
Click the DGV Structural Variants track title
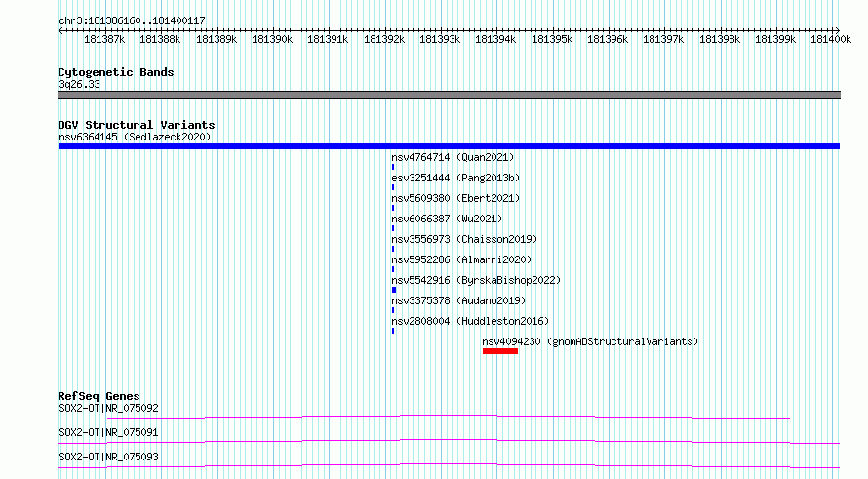[137, 125]
